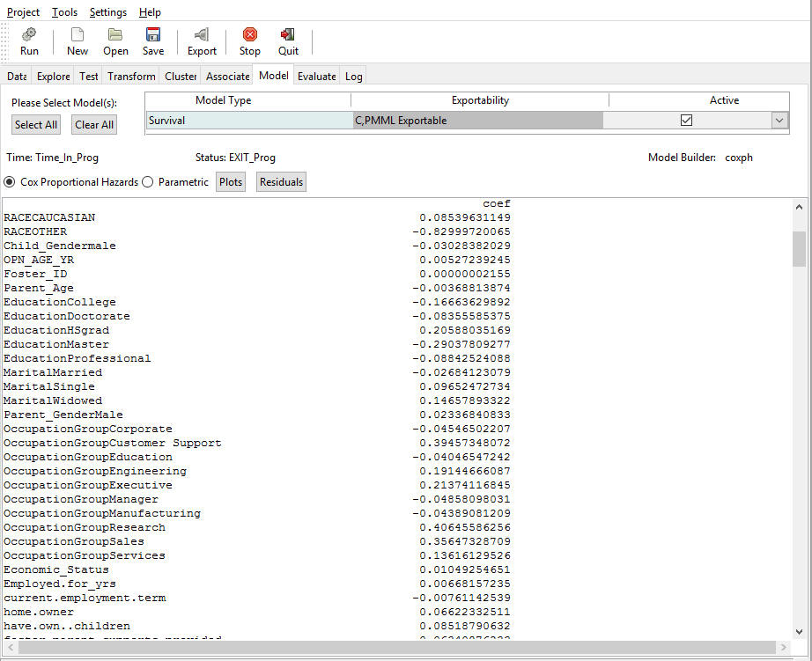Viewport: 812px width, 661px height.
Task: Click the Residuals button
Action: tap(281, 181)
